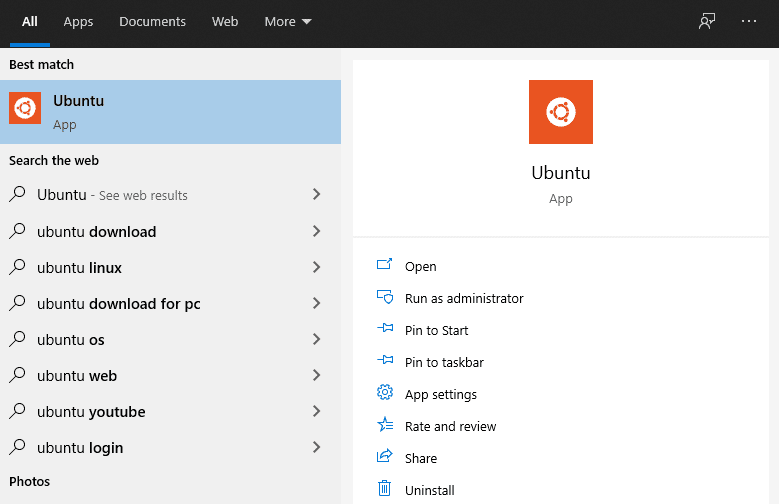Click search icon beside 'ubuntu linux'
The width and height of the screenshot is (779, 504).
(x=17, y=267)
